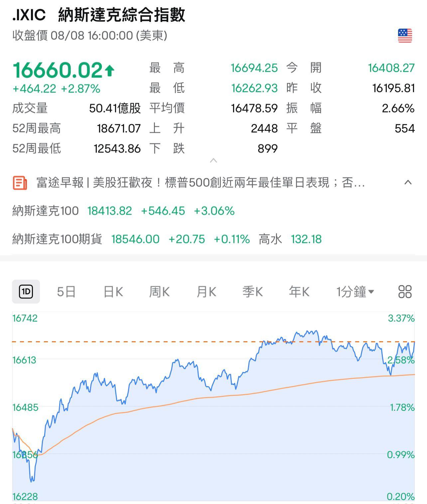427x504 pixels.
Task: Open the chart layout grid icon
Action: pos(405,291)
